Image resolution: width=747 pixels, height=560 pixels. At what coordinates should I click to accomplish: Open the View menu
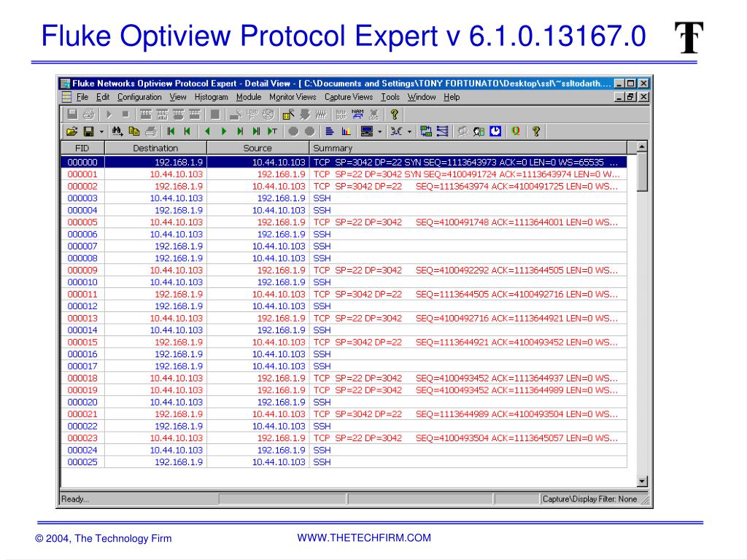coord(178,97)
